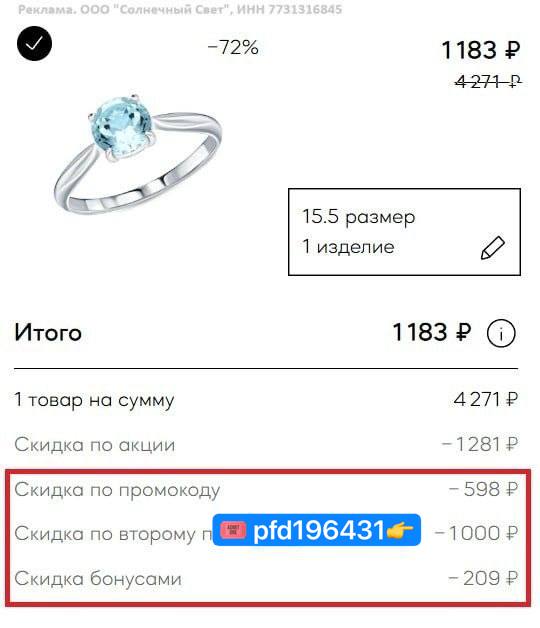
Task: Open the ring product thumbnail
Action: click(x=137, y=154)
